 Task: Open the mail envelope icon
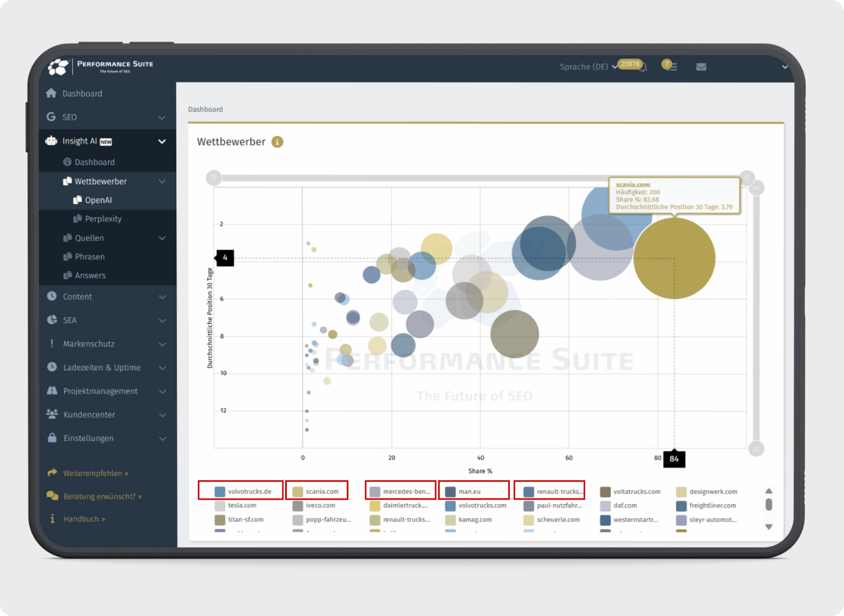pyautogui.click(x=701, y=67)
